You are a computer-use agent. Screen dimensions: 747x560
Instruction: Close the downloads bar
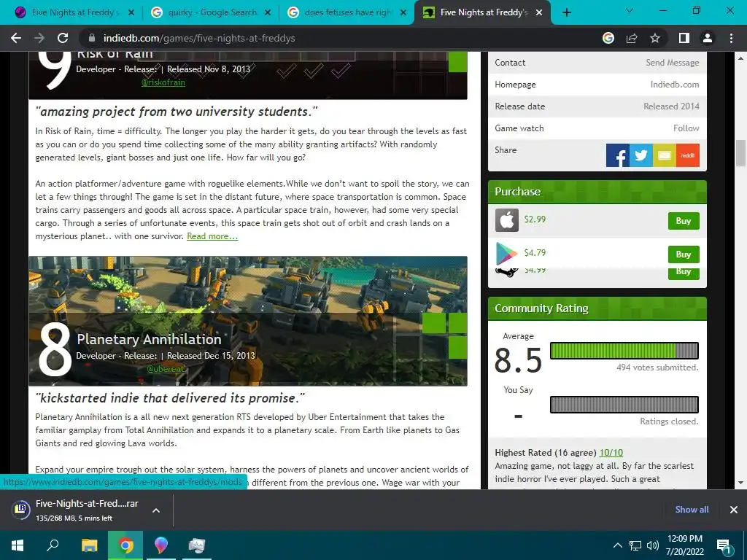734,510
